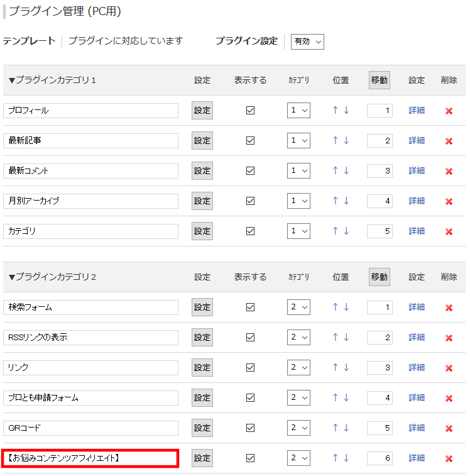Screen dimensions: 470x476
Task: Click the お悩みコンテンツアフィリエイト name field
Action: coord(90,458)
